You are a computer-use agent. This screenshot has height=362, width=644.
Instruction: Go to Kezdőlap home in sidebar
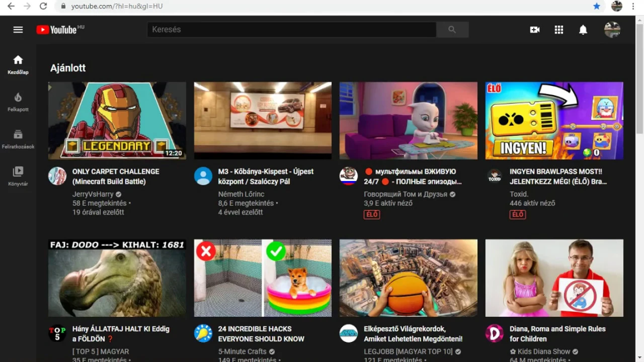coord(18,65)
